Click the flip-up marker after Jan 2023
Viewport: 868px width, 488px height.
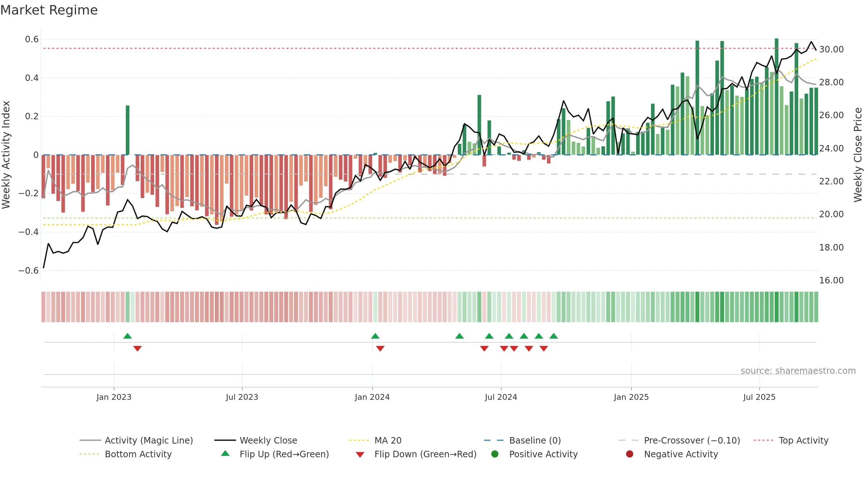point(127,336)
